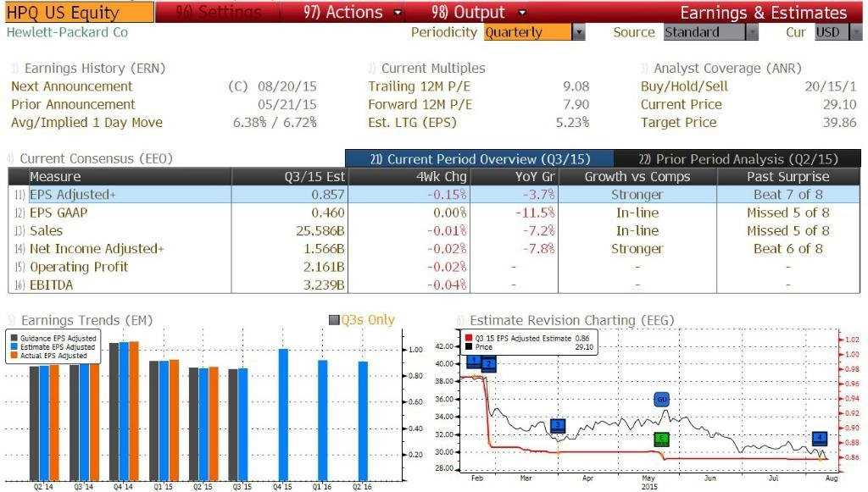Click Hewlett-Packard Co company name

(67, 32)
